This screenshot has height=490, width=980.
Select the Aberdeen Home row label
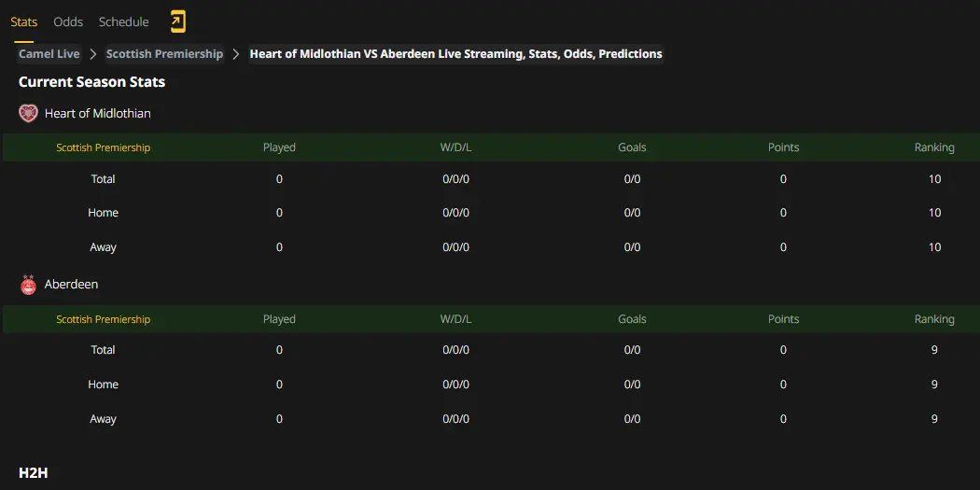(103, 384)
